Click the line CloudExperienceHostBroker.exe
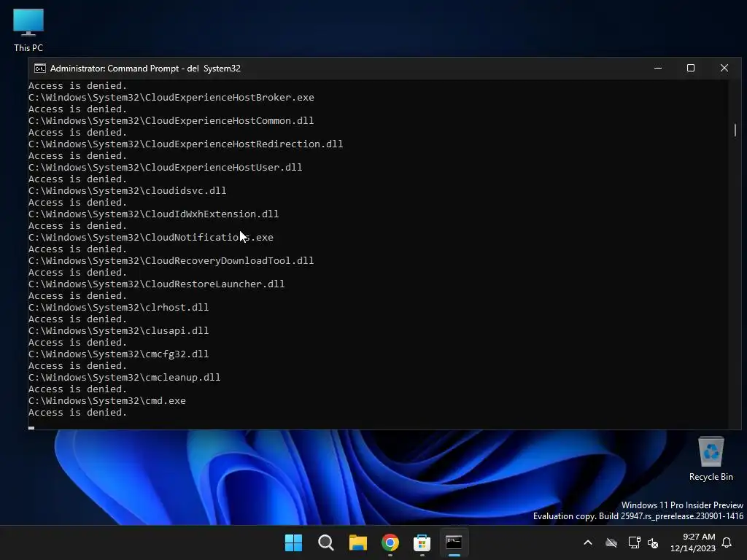The height and width of the screenshot is (560, 747). [x=171, y=97]
